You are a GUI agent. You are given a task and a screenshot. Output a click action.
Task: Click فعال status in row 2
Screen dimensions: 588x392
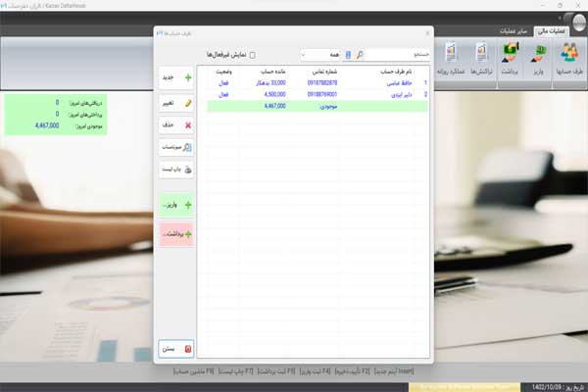pos(223,94)
